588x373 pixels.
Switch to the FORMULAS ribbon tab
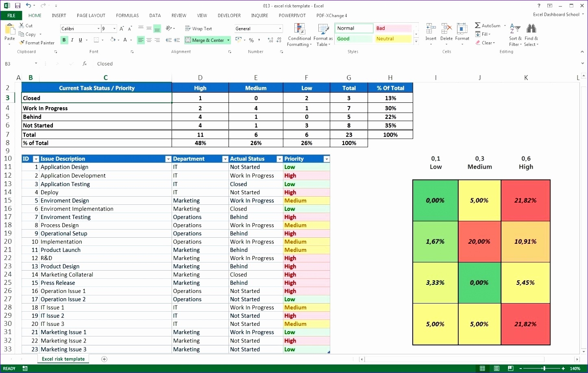pyautogui.click(x=127, y=15)
